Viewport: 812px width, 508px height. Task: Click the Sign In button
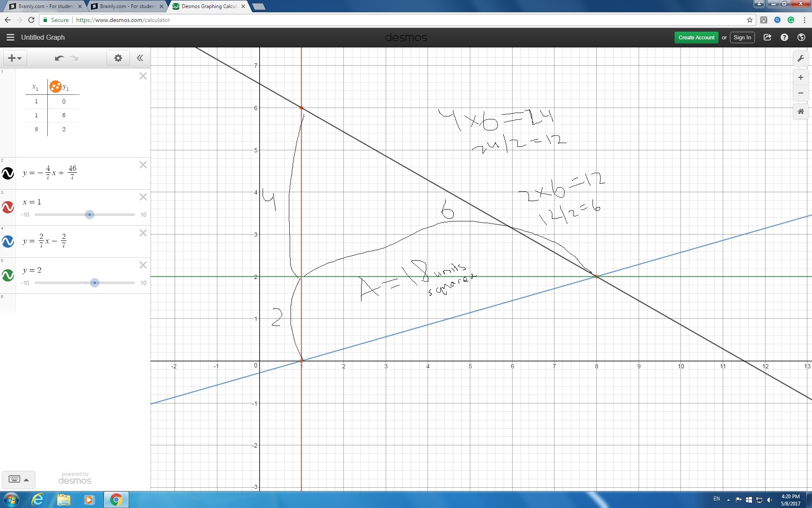click(x=742, y=37)
